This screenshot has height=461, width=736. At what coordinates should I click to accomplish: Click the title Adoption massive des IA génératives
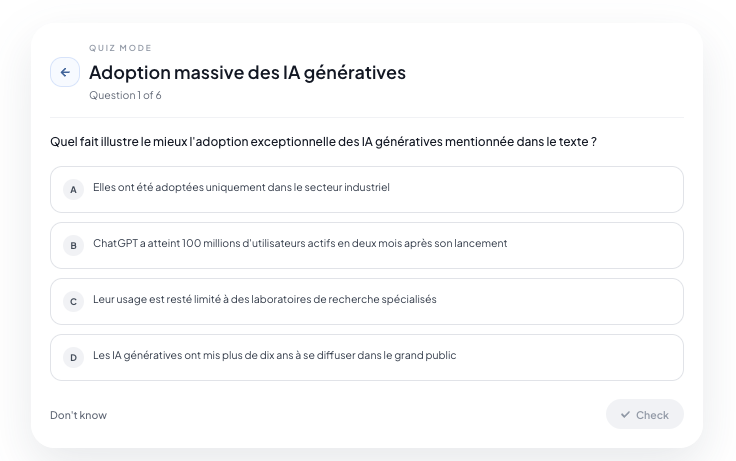(x=247, y=73)
